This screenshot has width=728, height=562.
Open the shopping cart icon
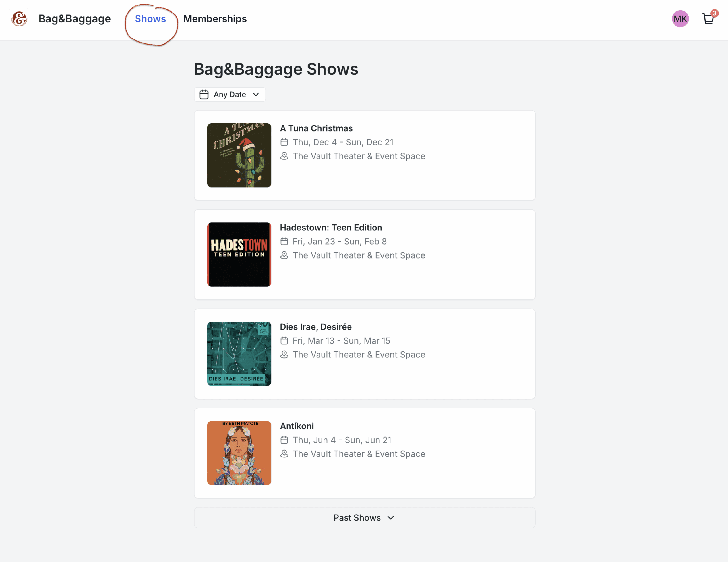click(708, 19)
